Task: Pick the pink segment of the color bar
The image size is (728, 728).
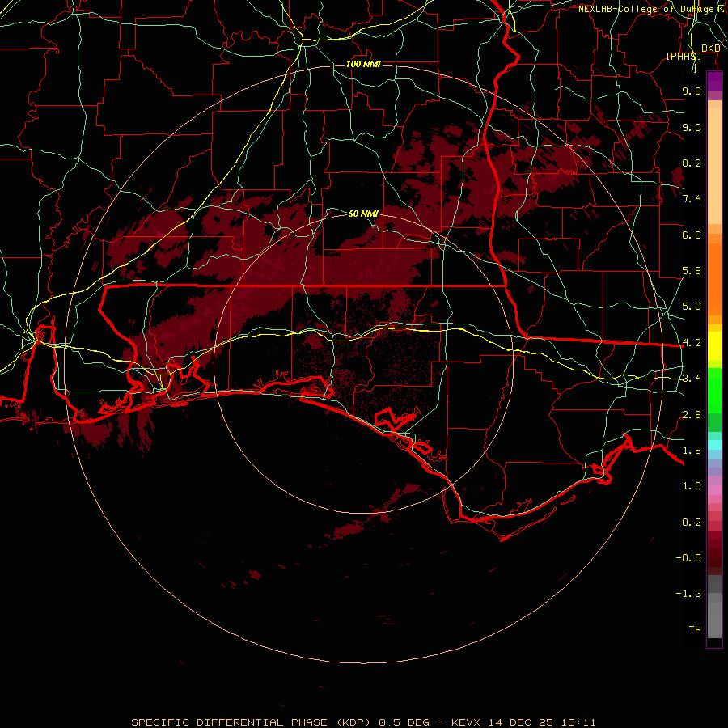Action: (714, 490)
